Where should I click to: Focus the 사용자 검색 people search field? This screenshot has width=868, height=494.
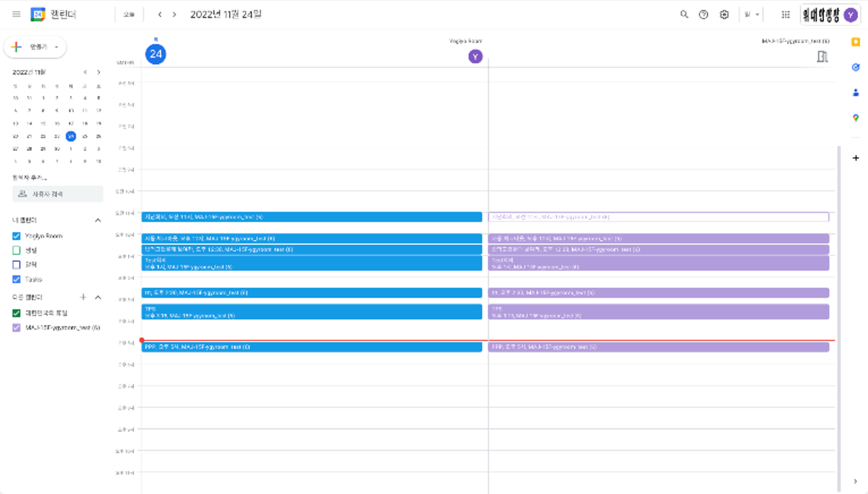(x=58, y=194)
